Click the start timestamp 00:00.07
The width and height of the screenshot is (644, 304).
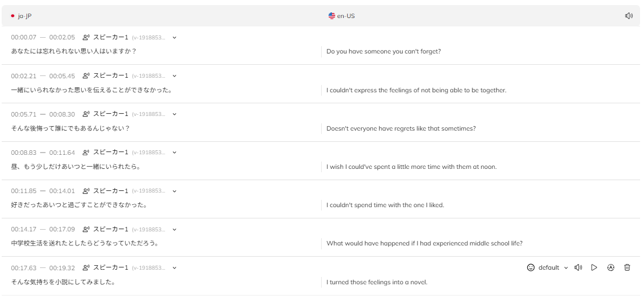(24, 37)
